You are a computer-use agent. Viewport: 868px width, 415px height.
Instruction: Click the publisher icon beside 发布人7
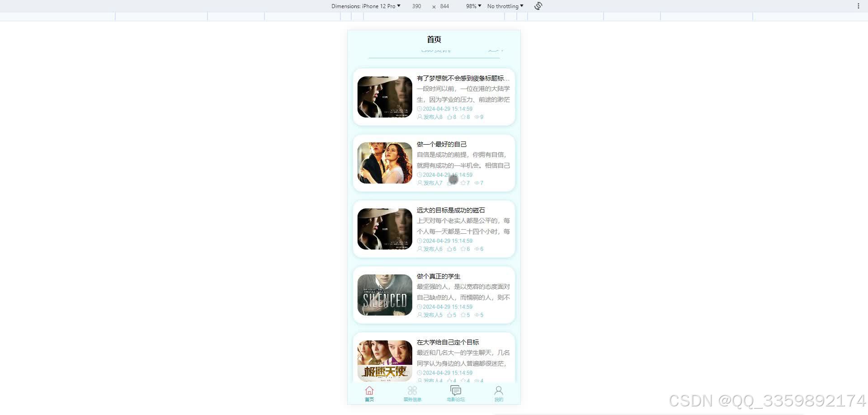click(x=420, y=183)
